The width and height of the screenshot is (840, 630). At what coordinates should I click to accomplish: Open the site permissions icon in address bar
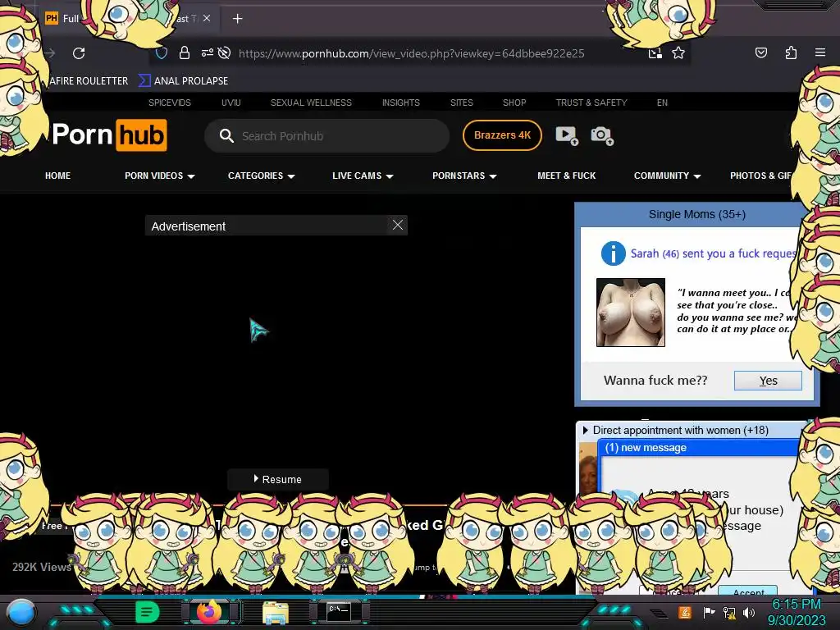coord(207,52)
